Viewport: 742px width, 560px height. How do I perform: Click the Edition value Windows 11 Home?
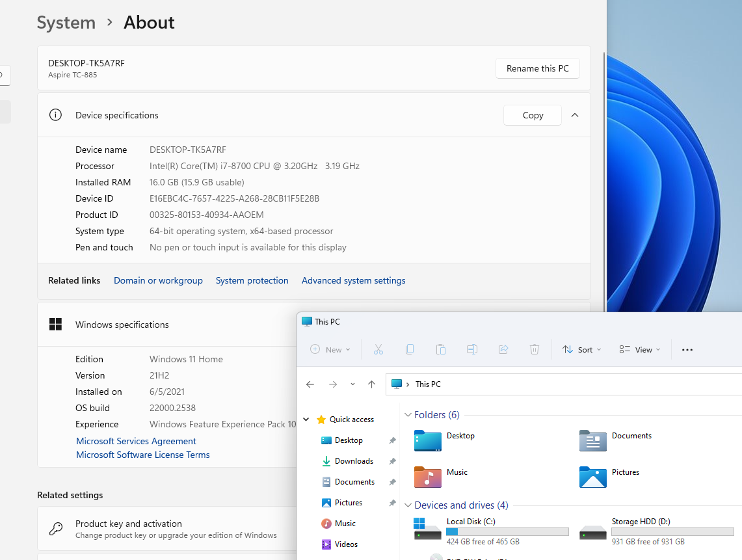coord(186,359)
